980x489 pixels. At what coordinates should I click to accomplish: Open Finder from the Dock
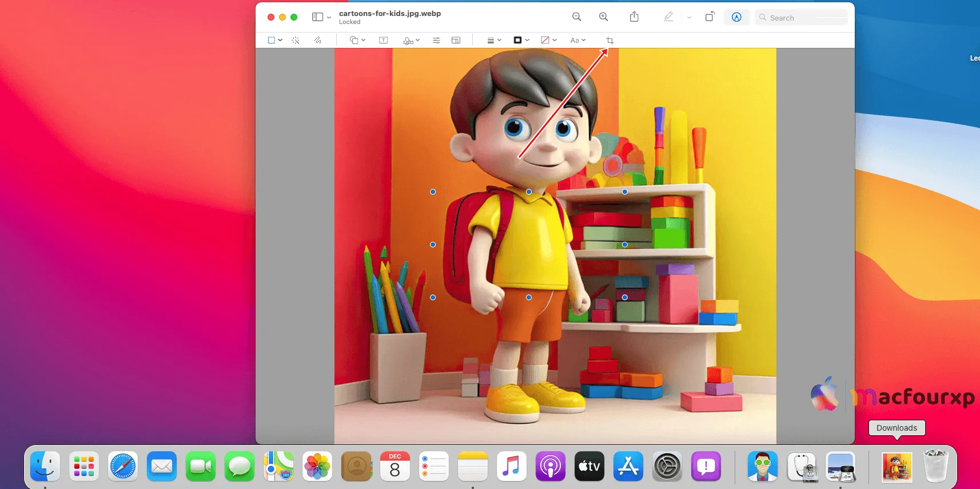[x=45, y=466]
